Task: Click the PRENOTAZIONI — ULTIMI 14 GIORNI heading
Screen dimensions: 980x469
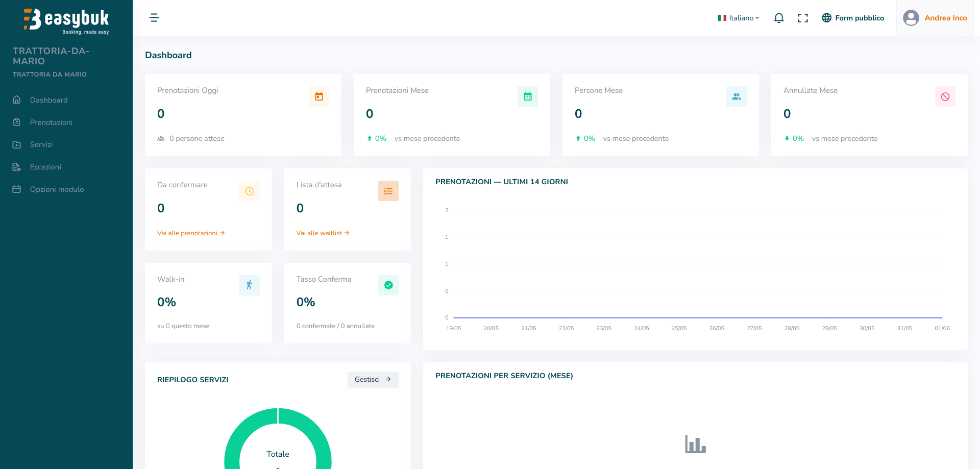Action: tap(502, 182)
